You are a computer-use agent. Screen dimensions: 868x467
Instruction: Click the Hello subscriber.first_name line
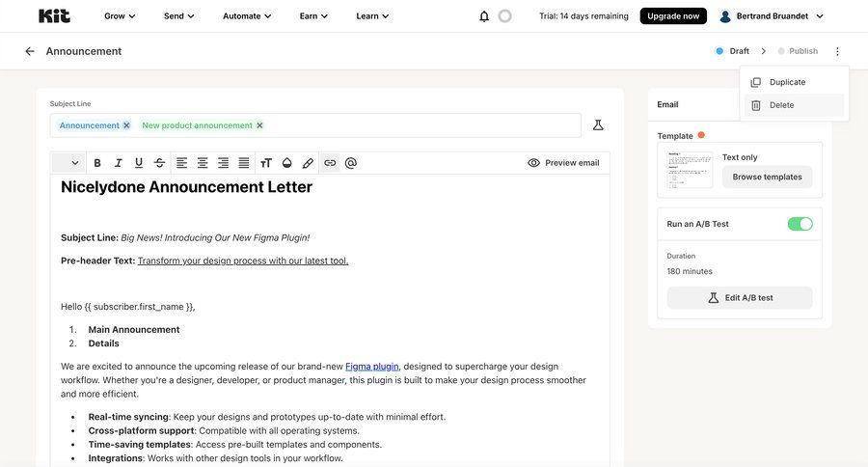click(128, 306)
